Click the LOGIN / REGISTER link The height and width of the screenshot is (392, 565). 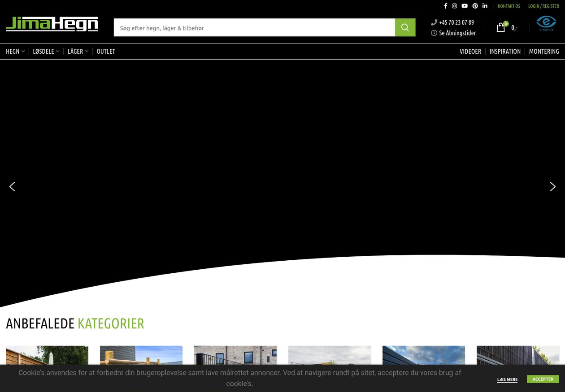point(543,6)
